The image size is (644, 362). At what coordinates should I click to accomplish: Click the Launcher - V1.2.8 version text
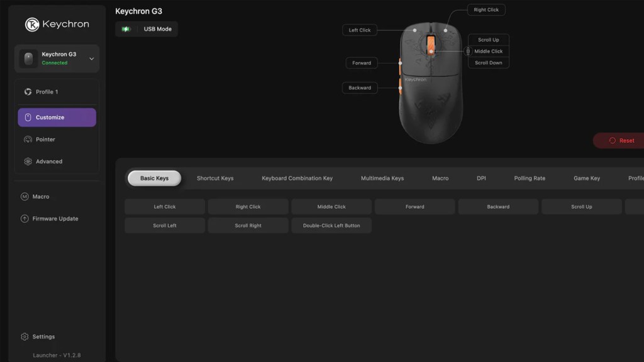click(57, 356)
